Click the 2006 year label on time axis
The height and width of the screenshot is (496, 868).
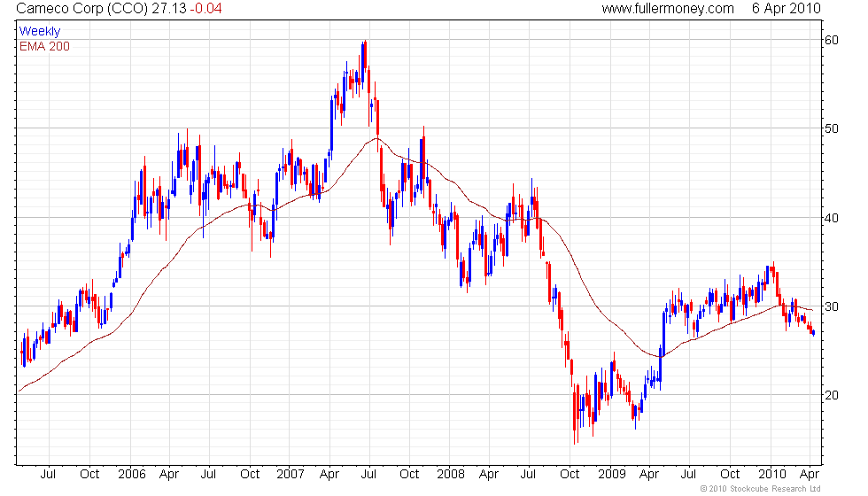coord(132,474)
